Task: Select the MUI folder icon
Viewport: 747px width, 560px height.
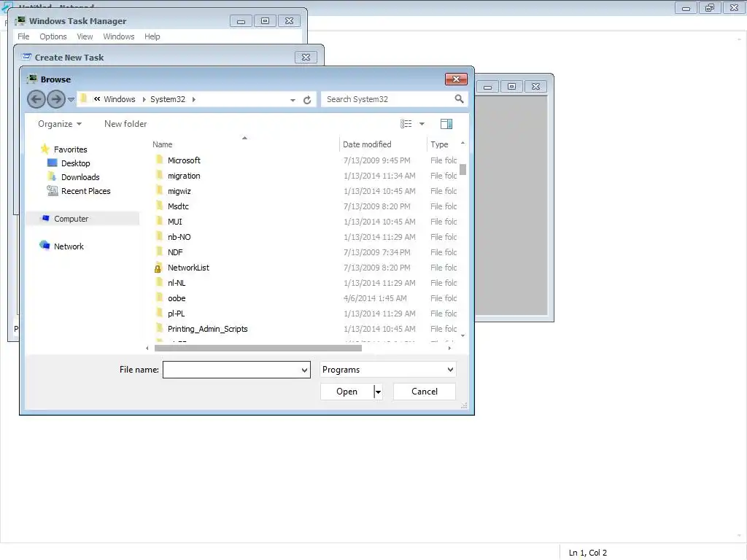Action: tap(159, 222)
